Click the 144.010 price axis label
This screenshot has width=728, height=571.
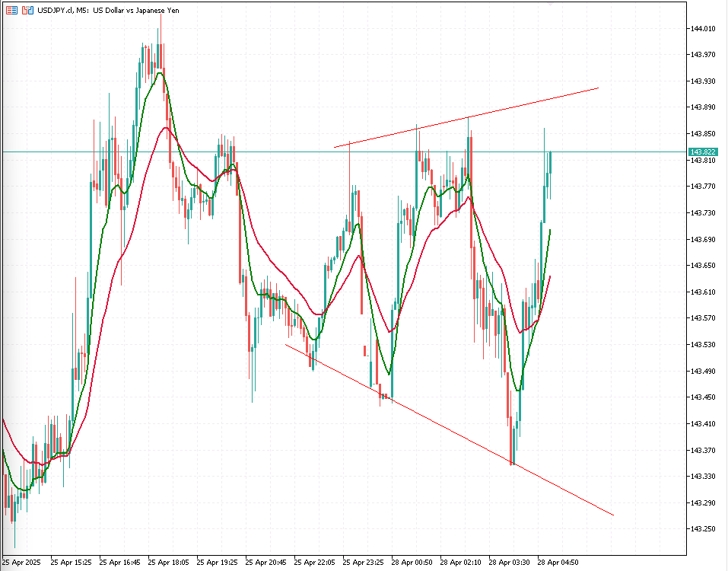click(703, 28)
